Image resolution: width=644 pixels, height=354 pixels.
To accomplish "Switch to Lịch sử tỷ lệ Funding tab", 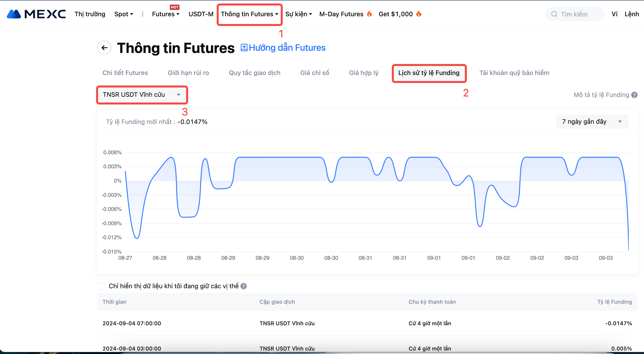I will pyautogui.click(x=429, y=73).
